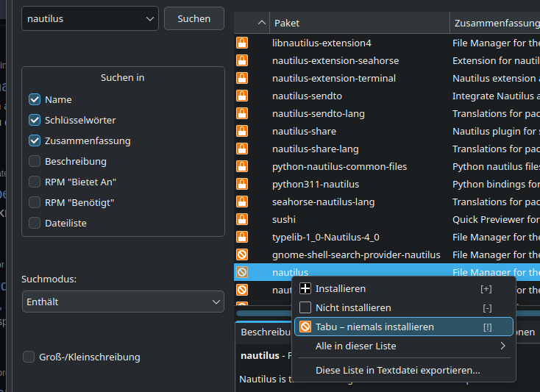
Task: Select nautilus-share-lang package name
Action: click(x=315, y=149)
